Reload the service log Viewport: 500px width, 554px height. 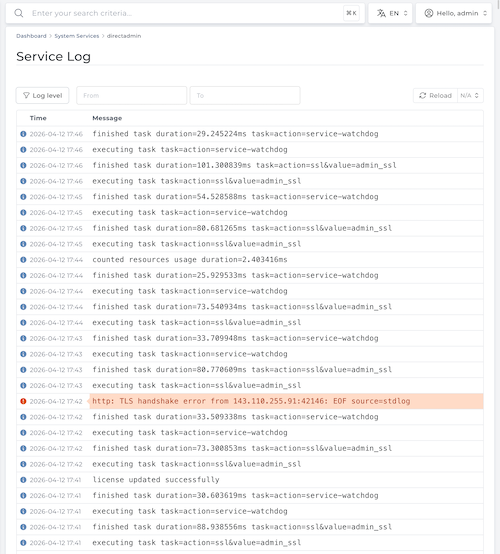coord(435,95)
